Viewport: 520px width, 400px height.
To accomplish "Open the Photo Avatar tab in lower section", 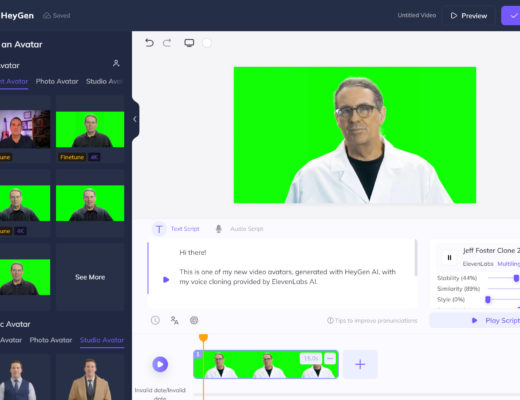I will tap(51, 340).
